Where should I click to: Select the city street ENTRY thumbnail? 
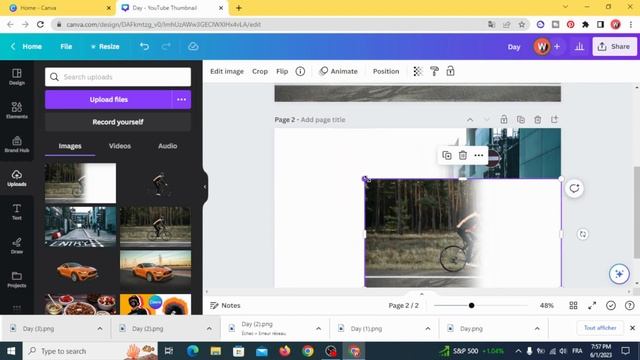[80, 227]
